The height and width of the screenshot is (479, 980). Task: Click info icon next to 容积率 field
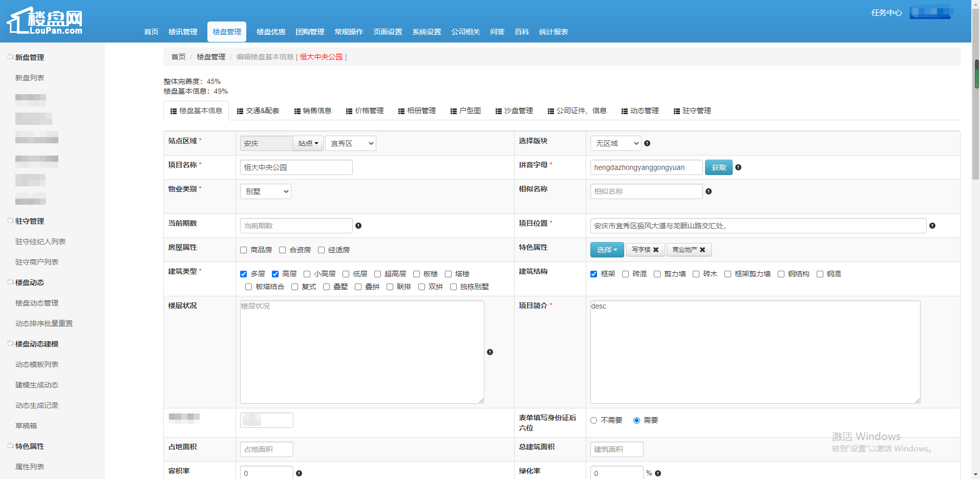[299, 473]
